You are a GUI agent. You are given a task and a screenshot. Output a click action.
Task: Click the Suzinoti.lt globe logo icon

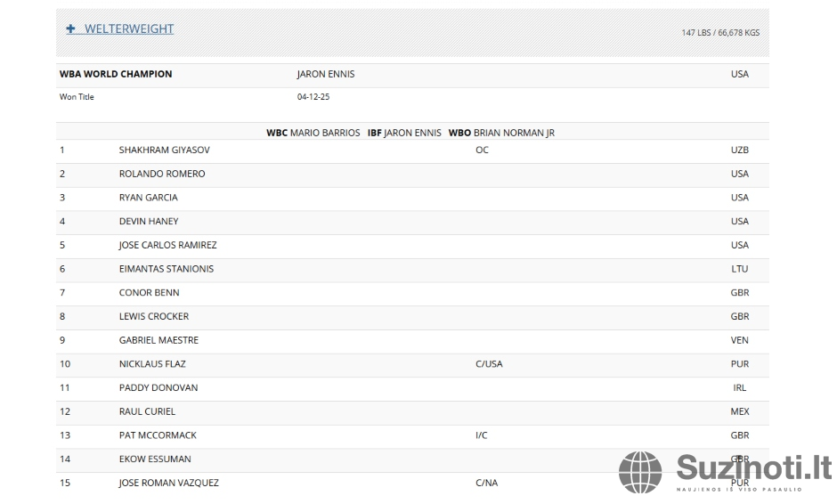[x=640, y=472]
